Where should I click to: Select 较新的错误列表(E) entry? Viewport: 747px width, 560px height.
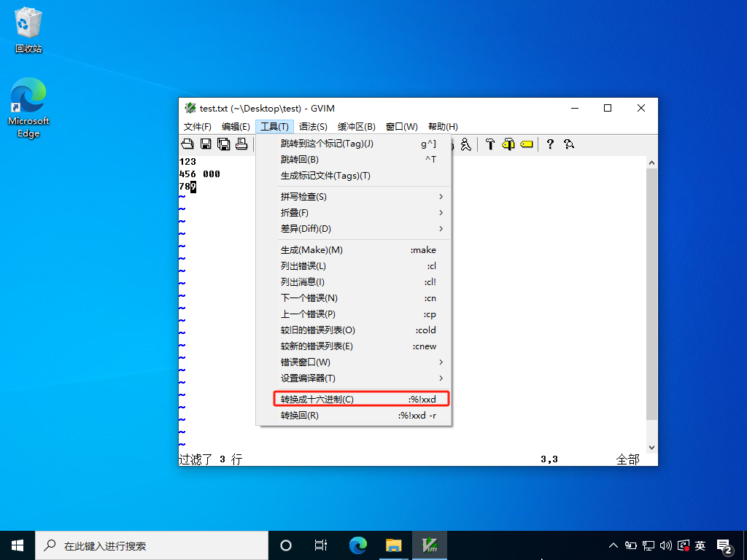click(x=354, y=346)
